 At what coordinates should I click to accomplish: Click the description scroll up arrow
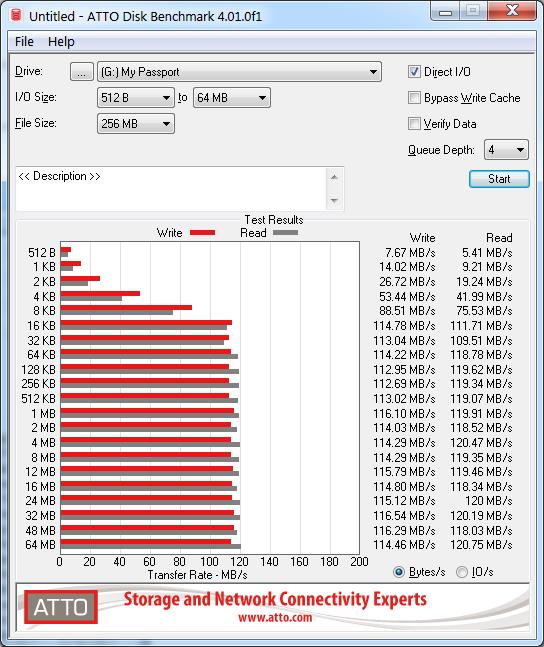tap(334, 177)
